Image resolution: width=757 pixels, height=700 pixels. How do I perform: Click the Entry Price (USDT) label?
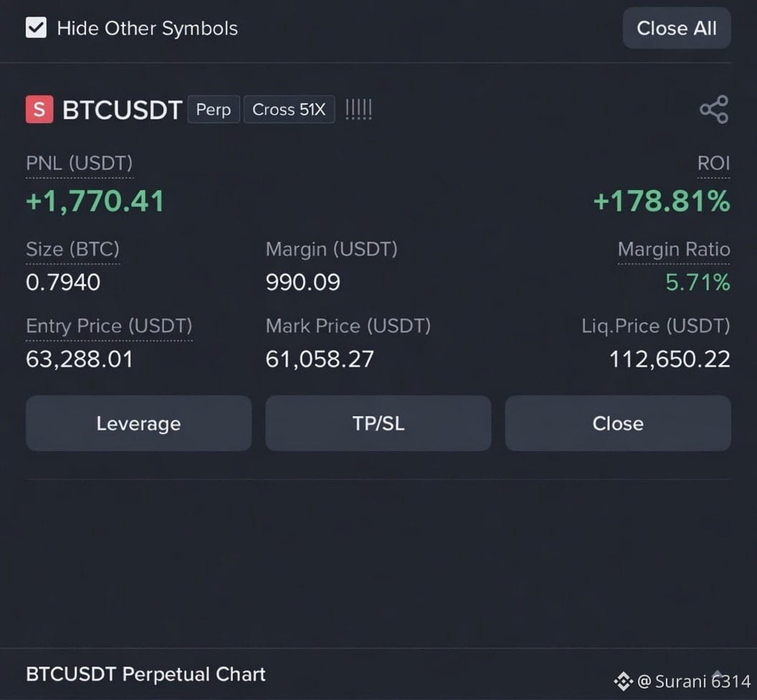109,326
